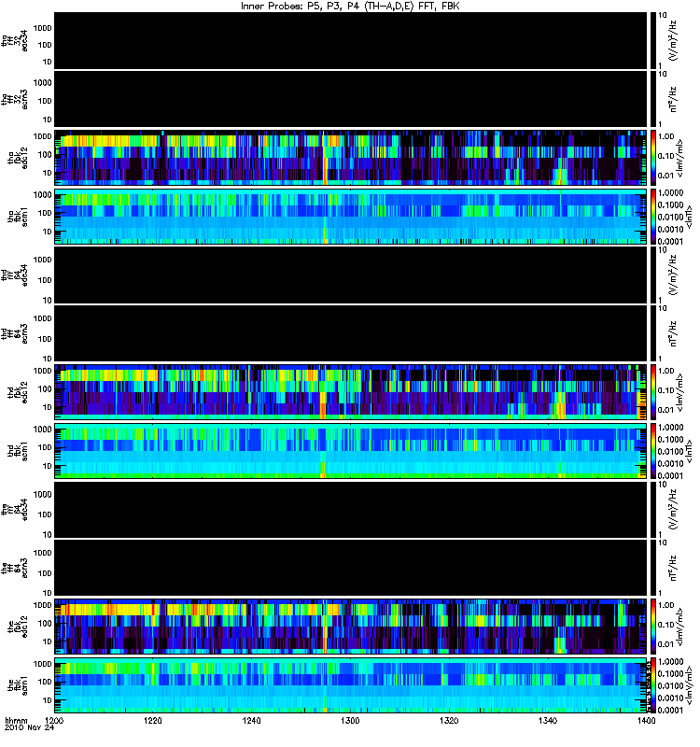Viewport: 700px width, 747px height.
Task: Click the (V/m)²/Hz unit label of tha edc34
Action: 673,40
